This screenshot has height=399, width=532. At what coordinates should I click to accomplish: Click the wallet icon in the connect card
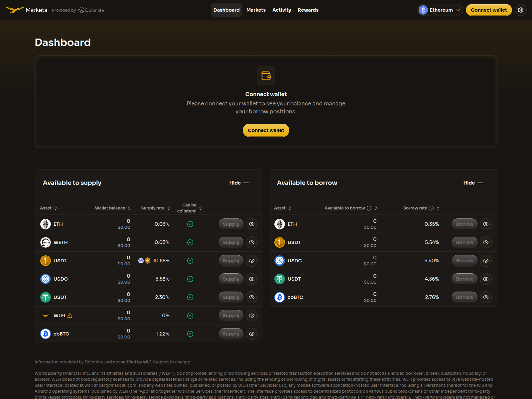tap(266, 76)
